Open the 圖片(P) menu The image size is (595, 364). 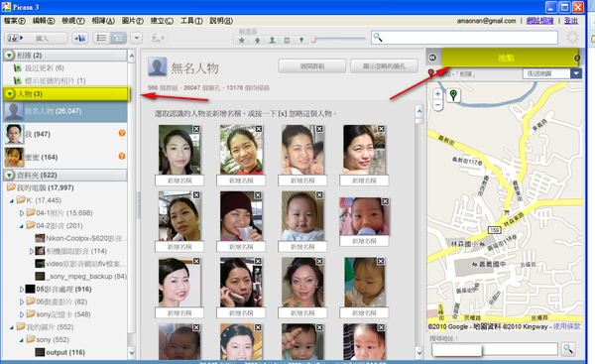click(x=133, y=21)
